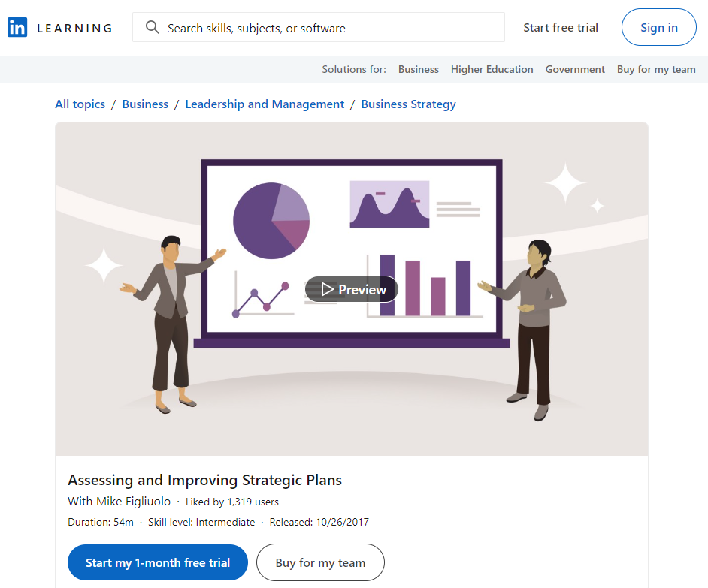This screenshot has width=708, height=588.
Task: Go to All topics breadcrumb
Action: (80, 104)
